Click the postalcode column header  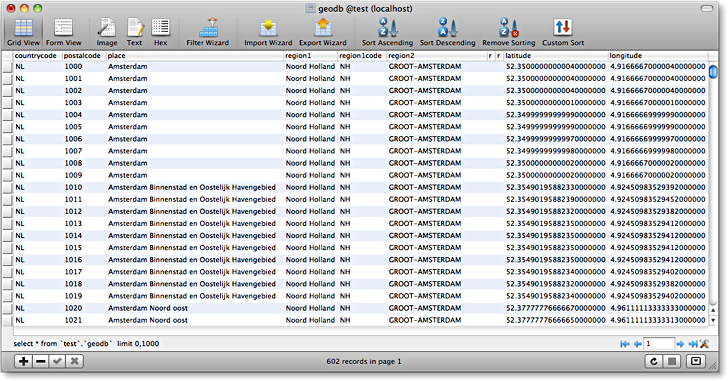click(x=84, y=56)
